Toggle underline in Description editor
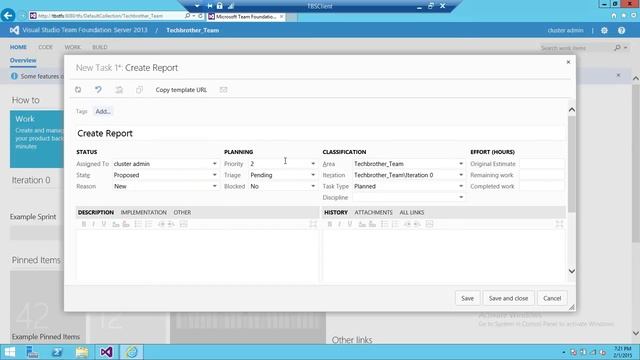640x360 pixels. point(104,224)
